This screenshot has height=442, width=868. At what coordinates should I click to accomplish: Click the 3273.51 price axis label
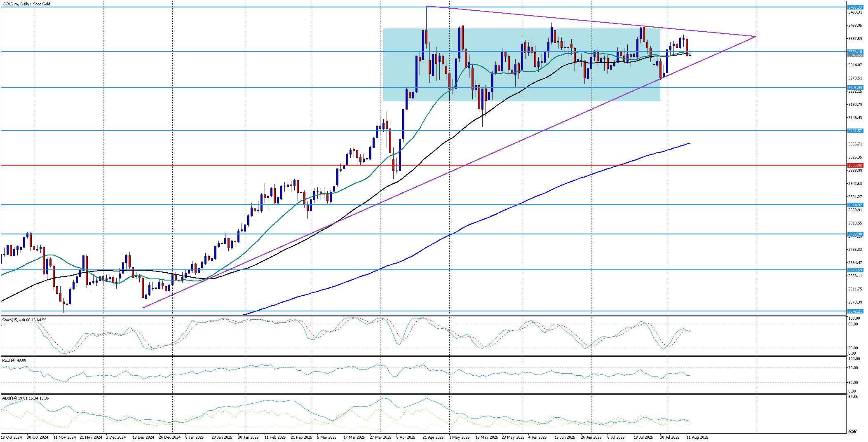click(855, 78)
